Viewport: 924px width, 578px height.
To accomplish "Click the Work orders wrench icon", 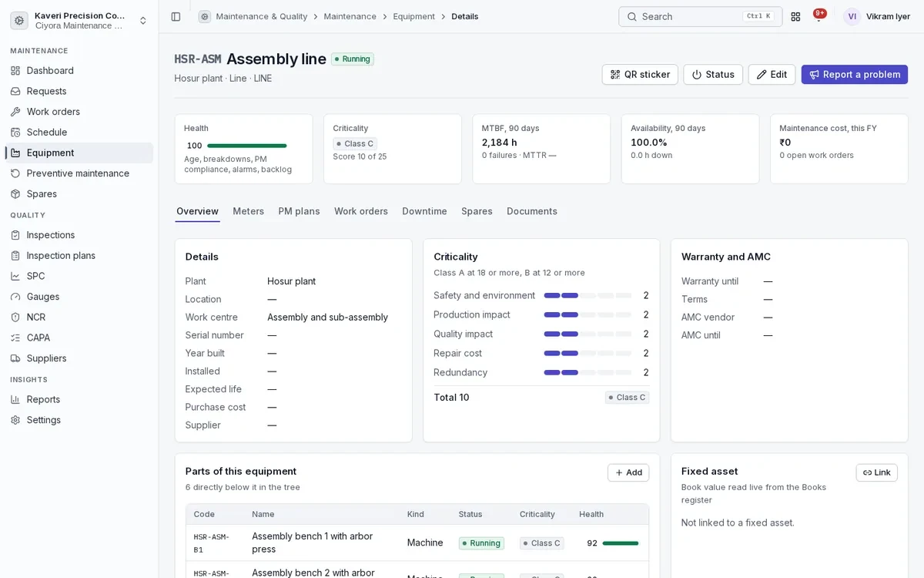I will point(15,112).
